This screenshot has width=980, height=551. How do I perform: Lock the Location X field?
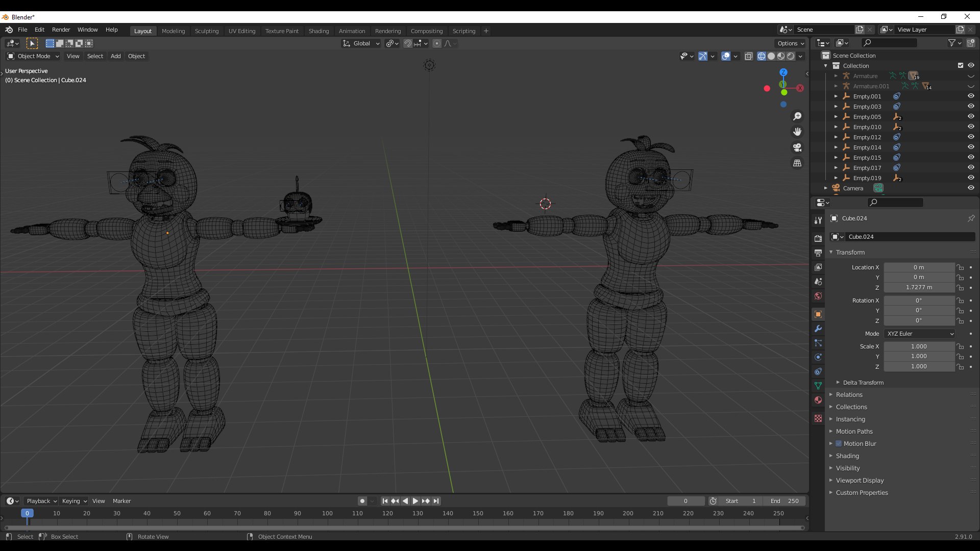coord(960,267)
